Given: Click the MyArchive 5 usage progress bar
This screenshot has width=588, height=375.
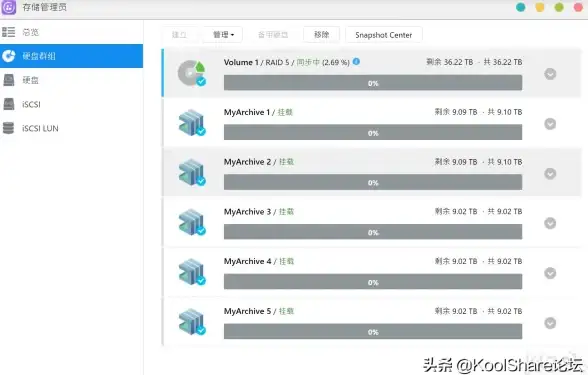Looking at the screenshot, I should (373, 332).
